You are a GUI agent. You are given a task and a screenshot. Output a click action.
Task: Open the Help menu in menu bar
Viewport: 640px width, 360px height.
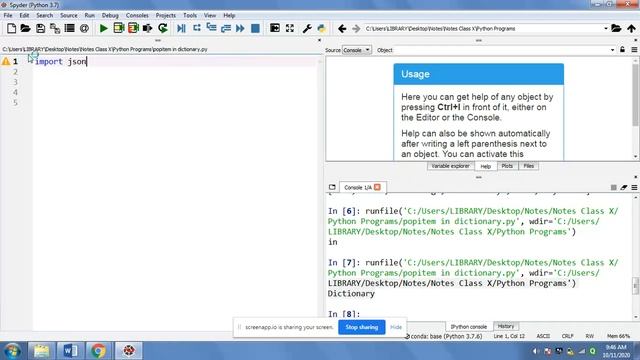pyautogui.click(x=229, y=15)
